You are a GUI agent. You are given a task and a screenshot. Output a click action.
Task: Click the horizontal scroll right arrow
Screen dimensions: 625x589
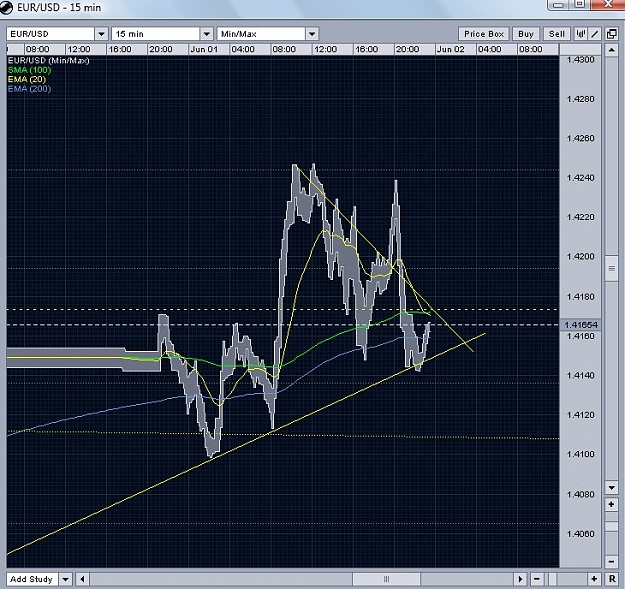(x=520, y=579)
